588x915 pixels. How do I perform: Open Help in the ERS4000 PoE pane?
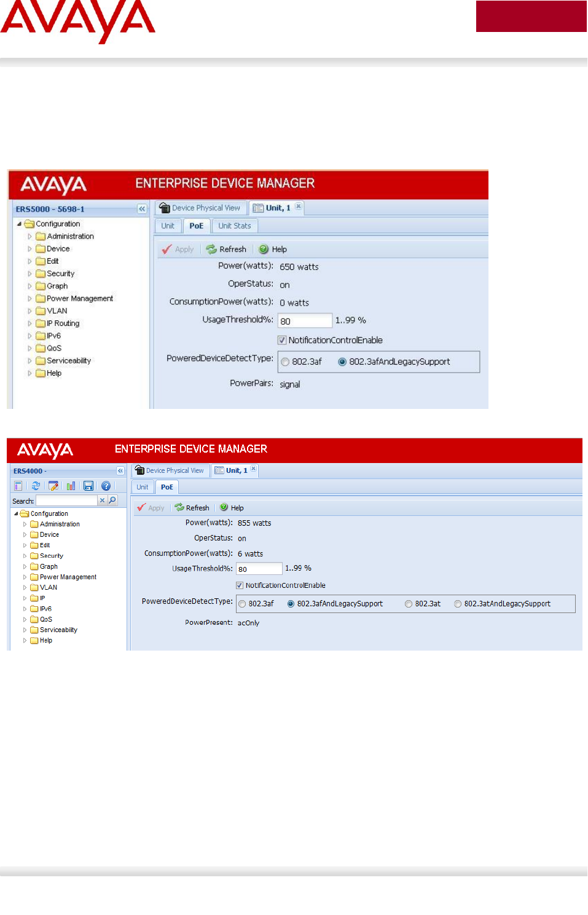coord(232,508)
